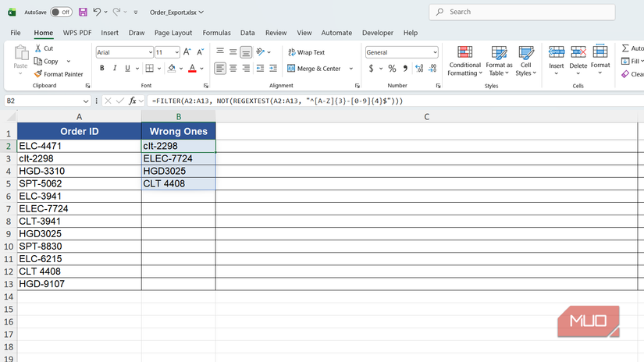Toggle Wrap Text
644x362 pixels.
(x=307, y=52)
